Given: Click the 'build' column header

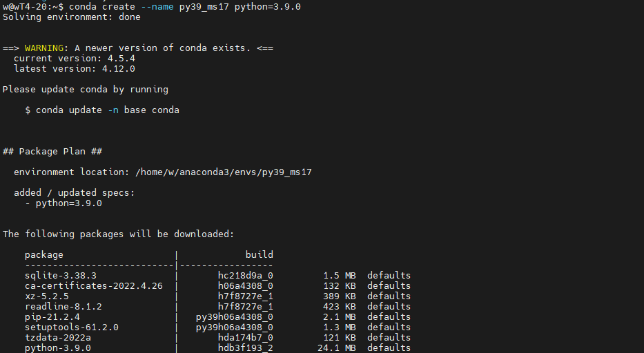Looking at the screenshot, I should [259, 254].
